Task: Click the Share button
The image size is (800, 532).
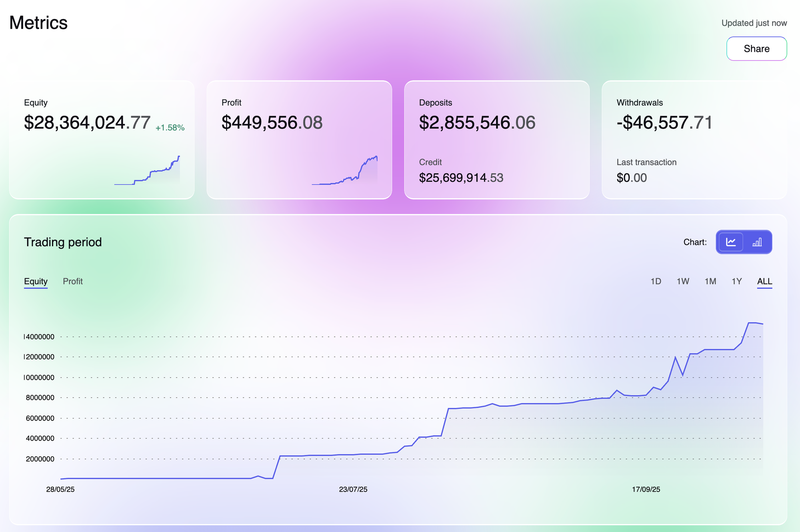Action: 756,49
